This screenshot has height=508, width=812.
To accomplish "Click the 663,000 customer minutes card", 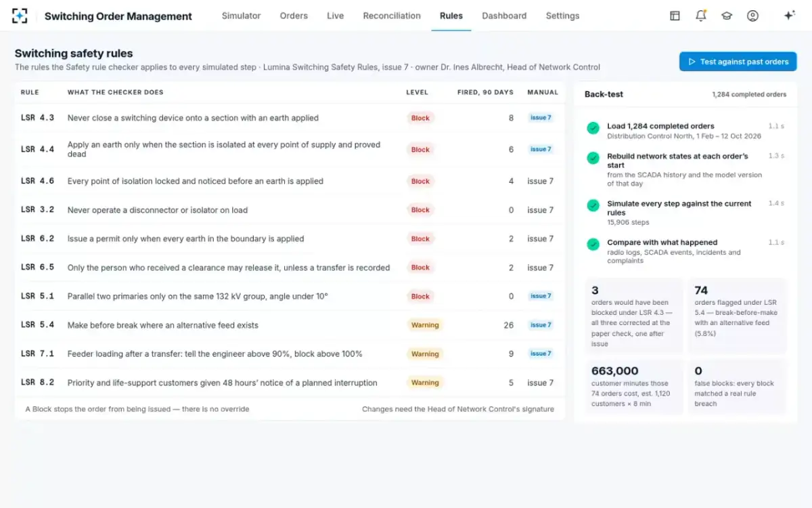I will 633,386.
